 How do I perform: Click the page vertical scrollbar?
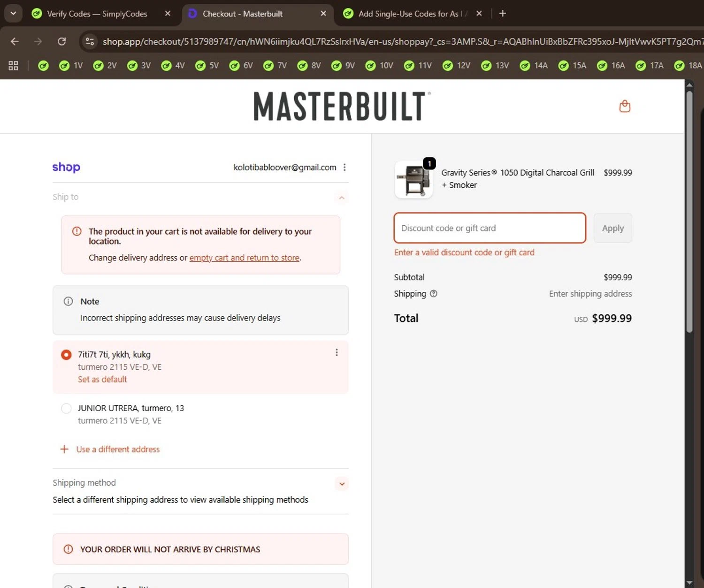pyautogui.click(x=689, y=211)
